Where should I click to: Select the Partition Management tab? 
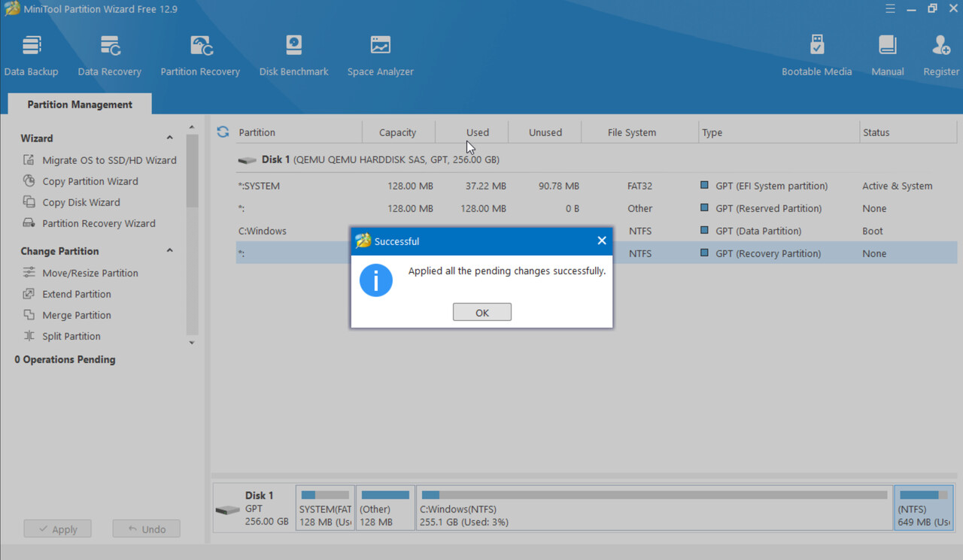(80, 104)
